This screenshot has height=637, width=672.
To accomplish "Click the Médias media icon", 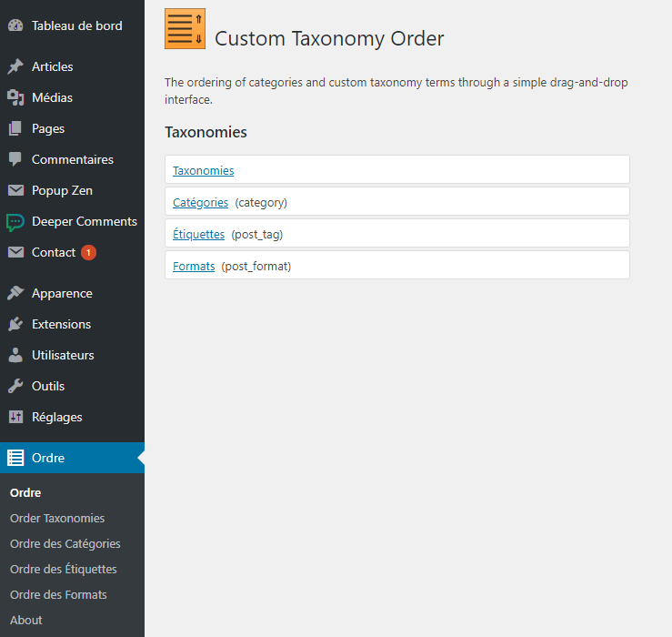I will (15, 97).
